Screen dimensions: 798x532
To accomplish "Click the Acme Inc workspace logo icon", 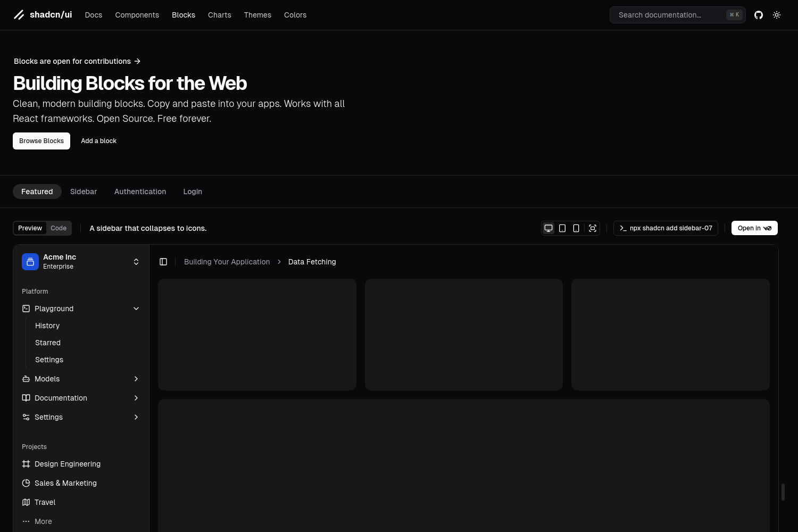I will (x=30, y=262).
